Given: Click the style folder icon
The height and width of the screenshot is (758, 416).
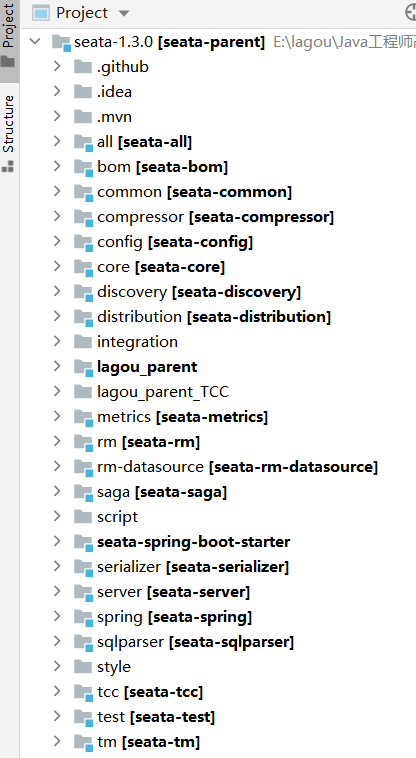Looking at the screenshot, I should (x=83, y=667).
